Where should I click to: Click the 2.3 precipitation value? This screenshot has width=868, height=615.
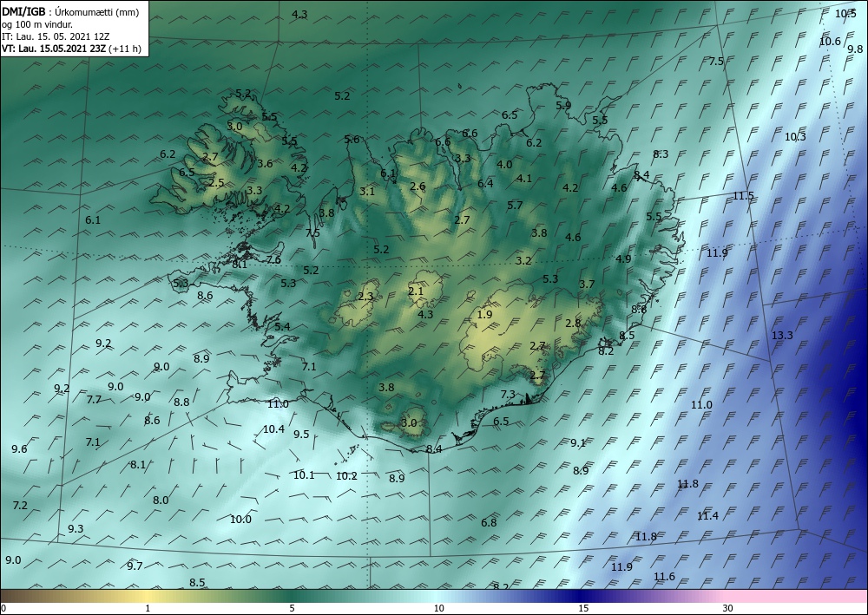[365, 297]
